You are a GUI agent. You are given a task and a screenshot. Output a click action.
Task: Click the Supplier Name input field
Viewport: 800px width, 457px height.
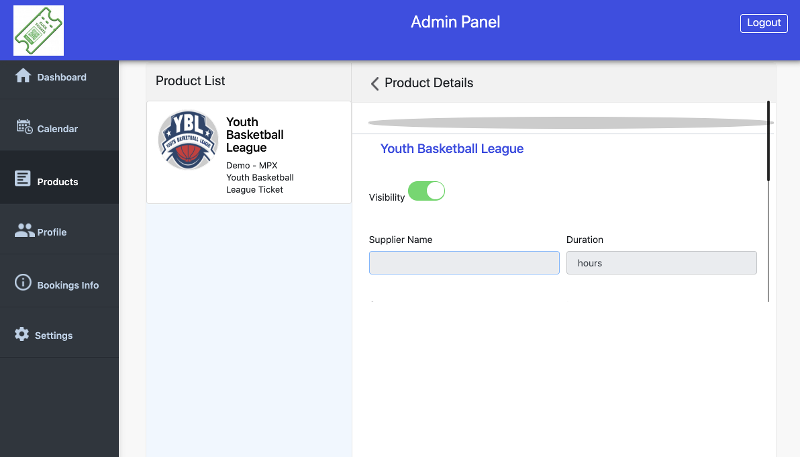[464, 263]
